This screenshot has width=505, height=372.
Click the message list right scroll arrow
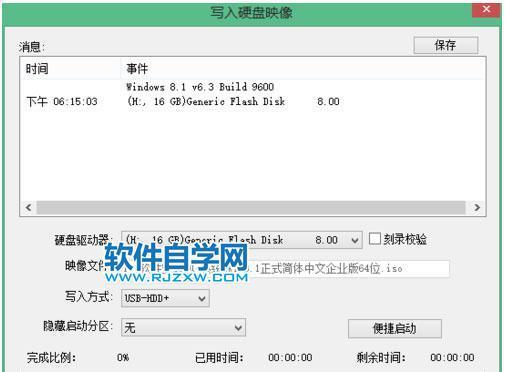click(477, 207)
